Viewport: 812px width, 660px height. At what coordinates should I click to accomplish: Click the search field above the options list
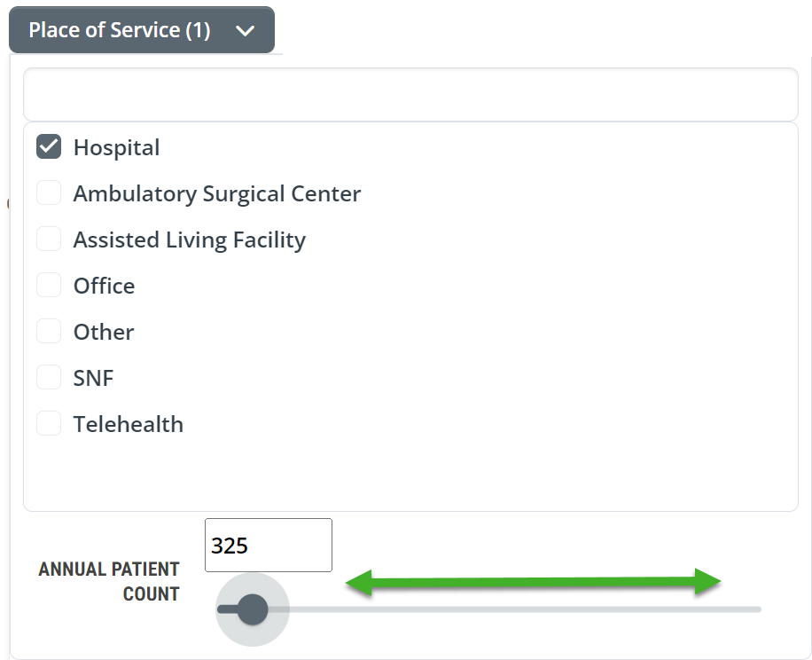pyautogui.click(x=410, y=95)
